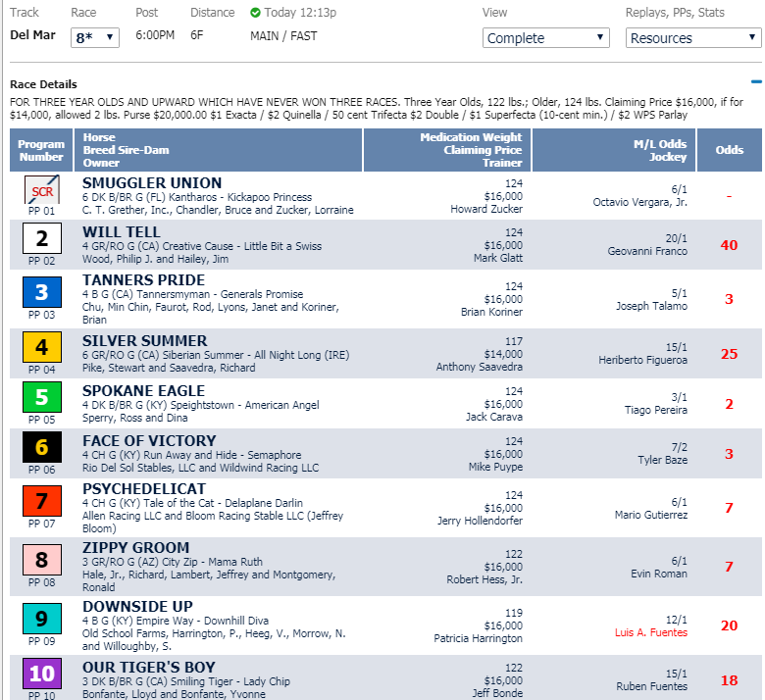Open the View dropdown showing Complete

coord(546,38)
